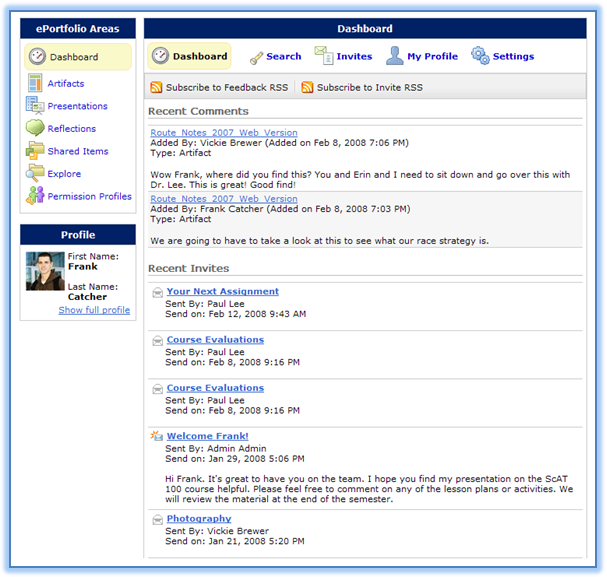This screenshot has height=577, width=607.
Task: Click the ePortfolio Areas panel header
Action: click(x=78, y=29)
